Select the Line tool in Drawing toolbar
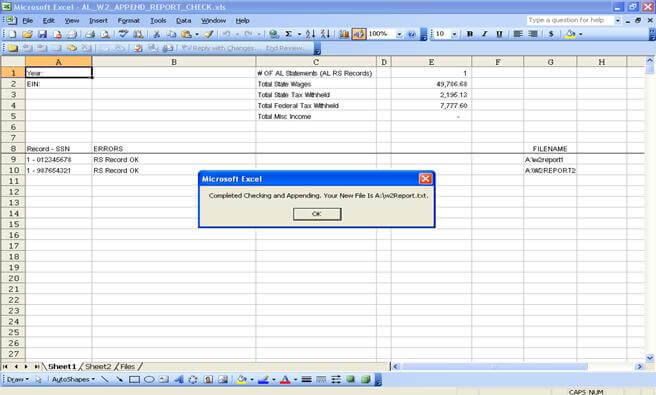 [x=105, y=380]
